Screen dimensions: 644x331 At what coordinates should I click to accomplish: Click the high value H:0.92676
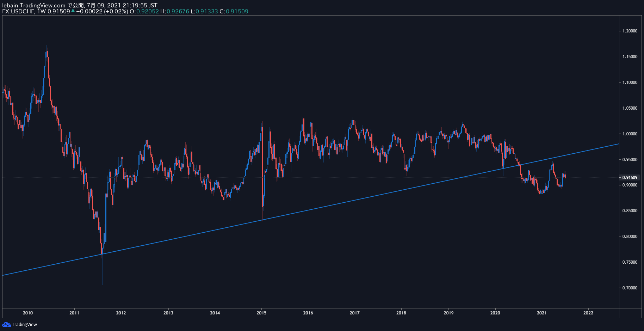(x=174, y=11)
